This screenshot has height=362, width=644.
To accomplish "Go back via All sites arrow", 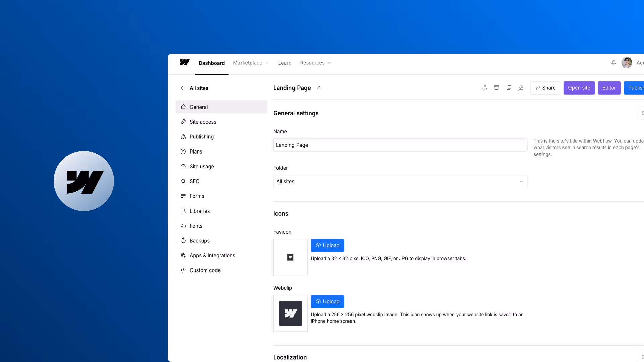I will (x=183, y=88).
